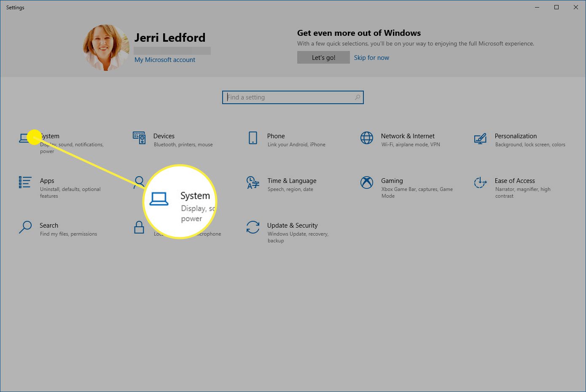Click 'Windows Update, recovery, backup' description
Viewport: 586px width, 392px height.
[x=298, y=237]
